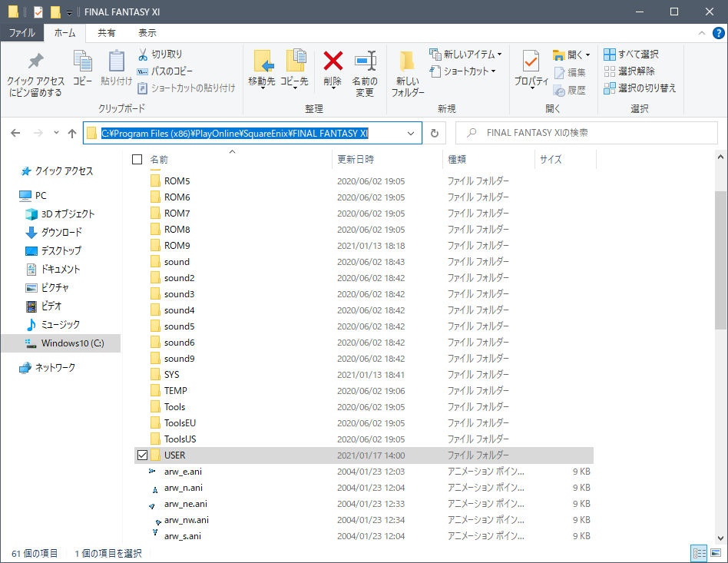Screen dimensions: 728x563
Task: Open the Customize Quick Access Toolbar dropdown
Action: (x=69, y=12)
